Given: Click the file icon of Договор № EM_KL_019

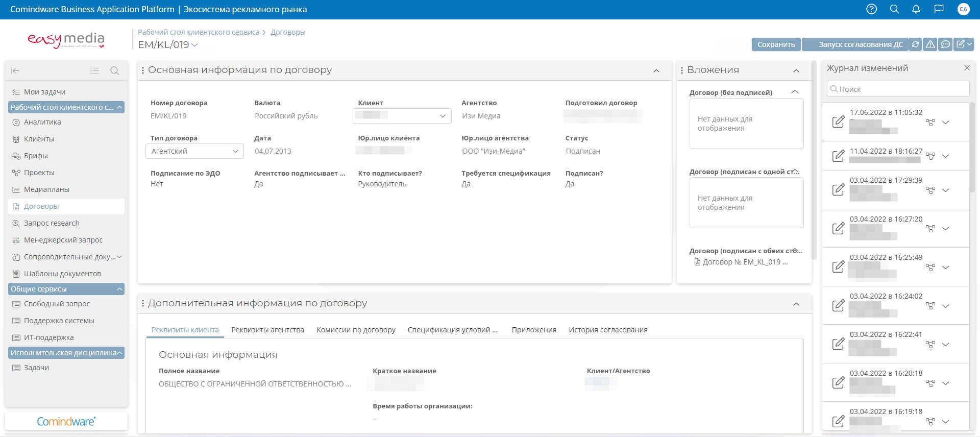Looking at the screenshot, I should 697,262.
